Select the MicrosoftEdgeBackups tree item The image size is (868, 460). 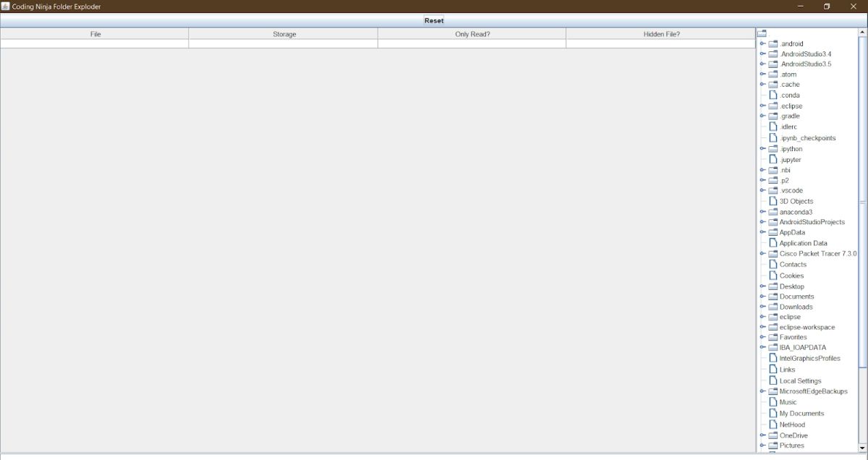(813, 391)
